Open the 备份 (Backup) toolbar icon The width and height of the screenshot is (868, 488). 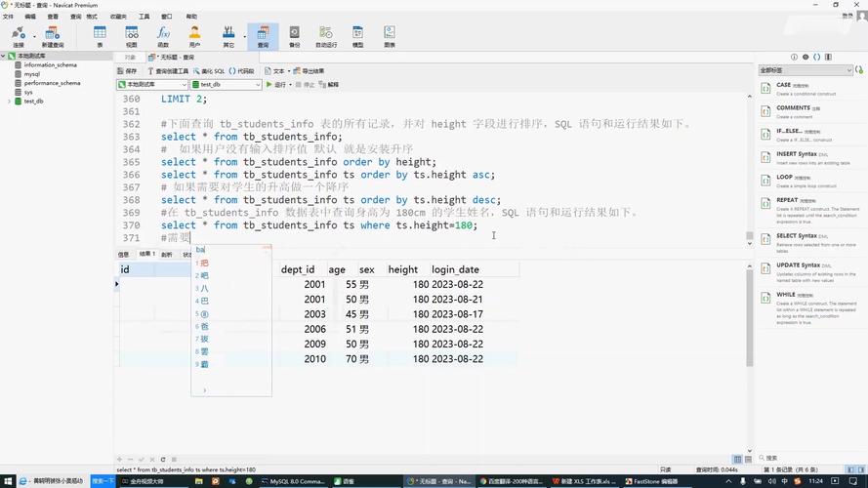coord(295,36)
